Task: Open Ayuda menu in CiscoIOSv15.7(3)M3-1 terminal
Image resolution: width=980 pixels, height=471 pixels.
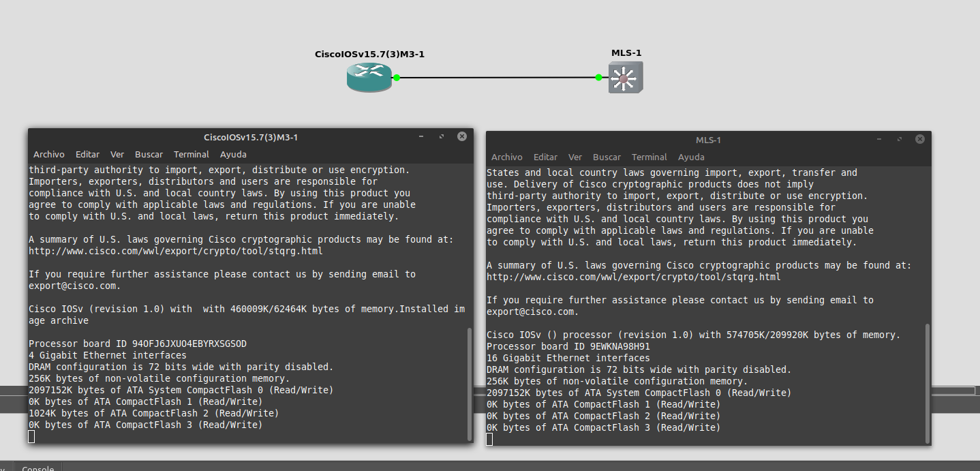Action: coord(233,155)
